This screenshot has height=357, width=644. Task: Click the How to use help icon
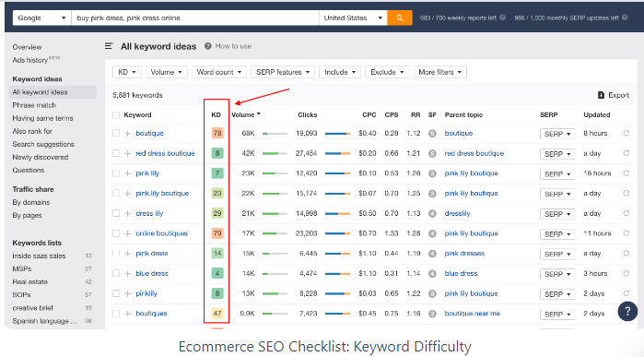coord(208,46)
